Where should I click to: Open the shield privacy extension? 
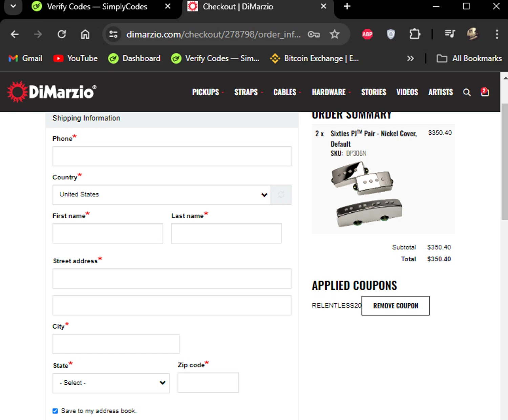click(x=391, y=34)
